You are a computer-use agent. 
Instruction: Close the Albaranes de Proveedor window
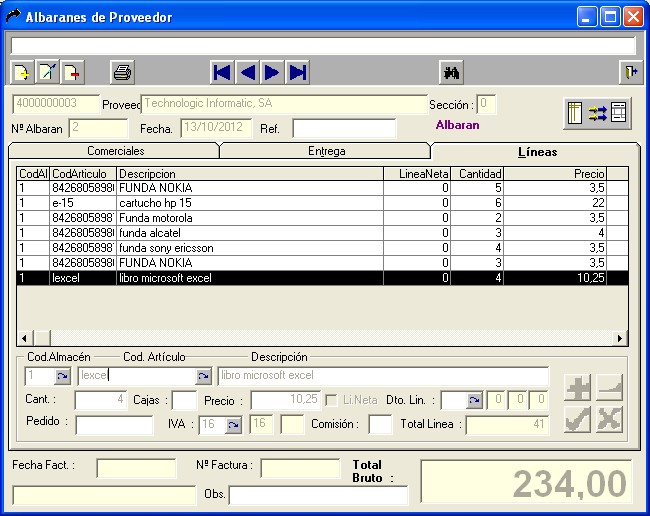pos(633,17)
